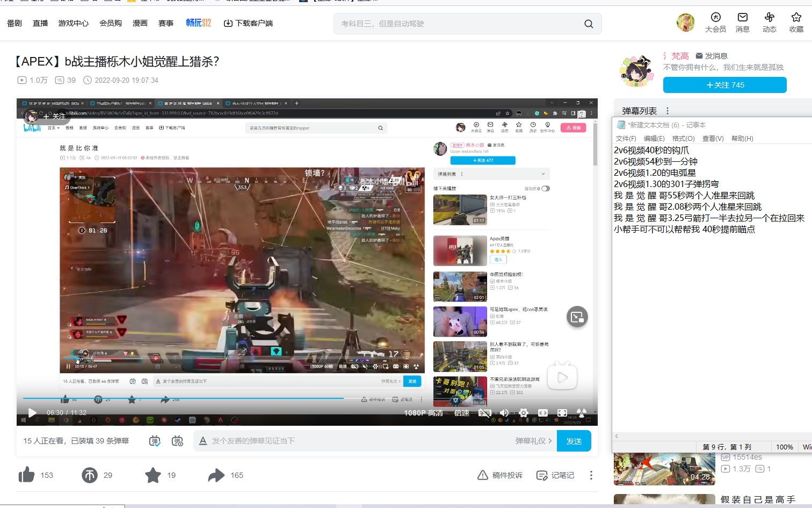Click recommended title 假装自己是高手
This screenshot has height=508, width=812.
click(x=758, y=499)
